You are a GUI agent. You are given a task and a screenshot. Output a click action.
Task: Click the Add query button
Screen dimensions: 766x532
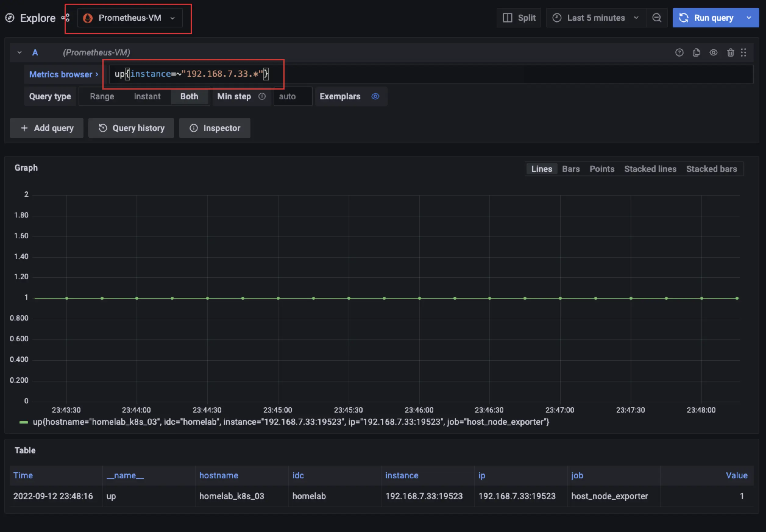(47, 128)
